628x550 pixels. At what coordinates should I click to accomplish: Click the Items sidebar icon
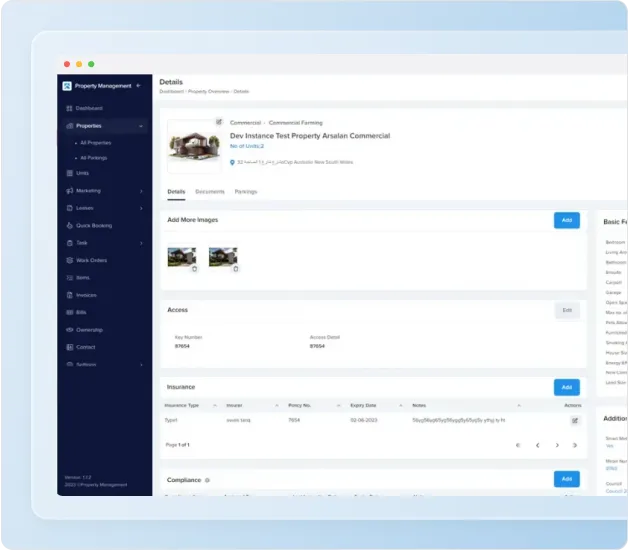pos(69,278)
